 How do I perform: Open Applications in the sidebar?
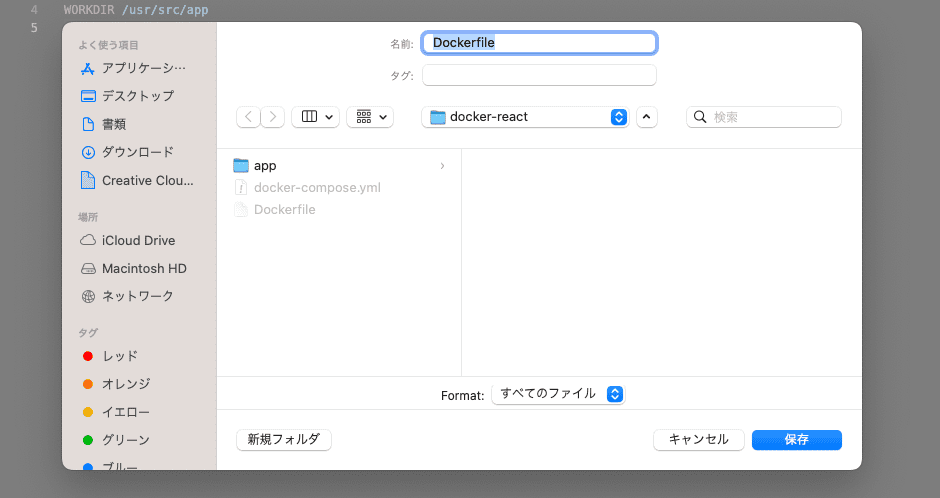point(143,68)
